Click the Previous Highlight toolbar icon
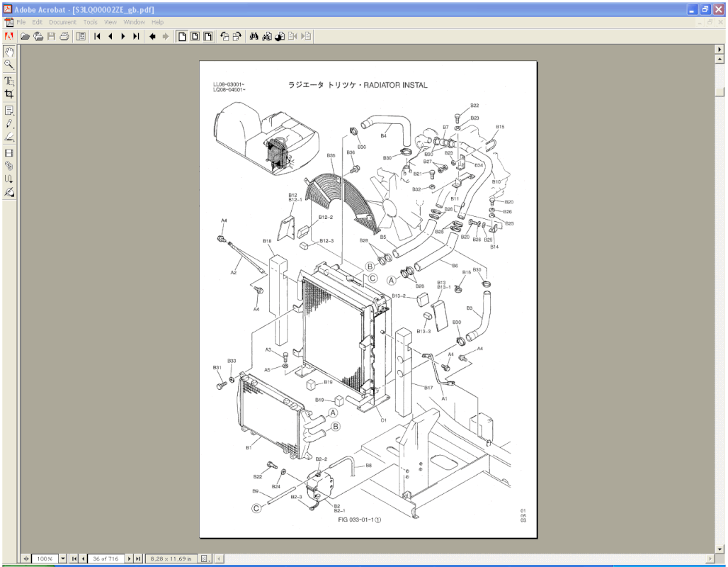Viewport: 728px width, 567px height. [x=292, y=36]
